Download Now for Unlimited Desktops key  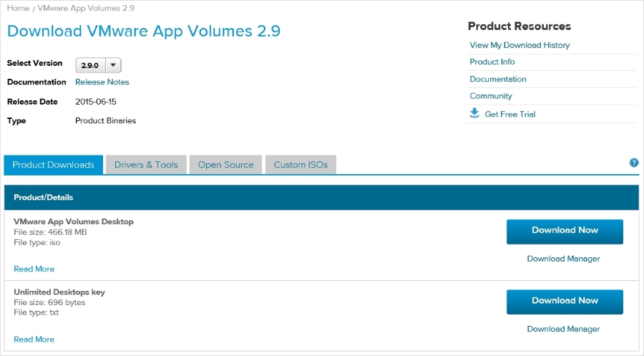tap(565, 302)
